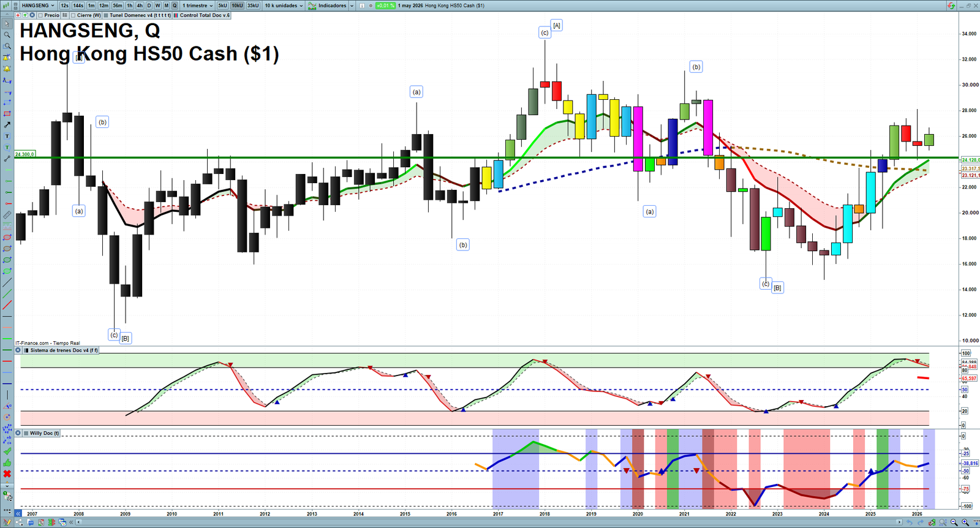Select the black diagonal trendline tool
Image resolution: width=980 pixels, height=528 pixels.
coord(7,282)
